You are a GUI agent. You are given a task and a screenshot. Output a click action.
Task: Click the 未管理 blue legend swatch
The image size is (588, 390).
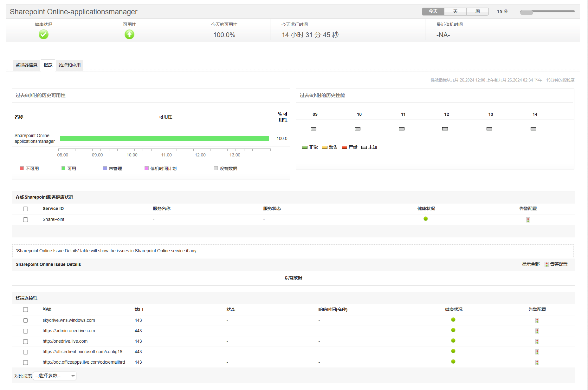tap(105, 168)
